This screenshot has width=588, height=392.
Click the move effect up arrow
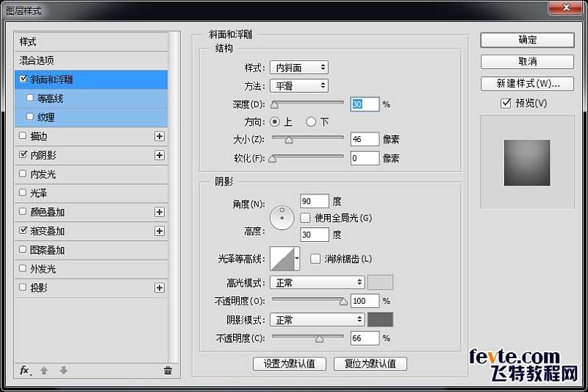44,371
